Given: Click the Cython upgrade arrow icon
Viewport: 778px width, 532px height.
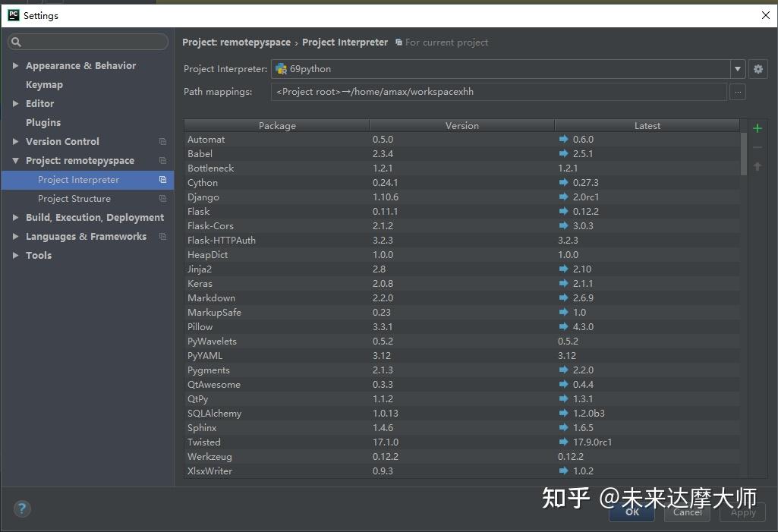Looking at the screenshot, I should click(x=563, y=182).
